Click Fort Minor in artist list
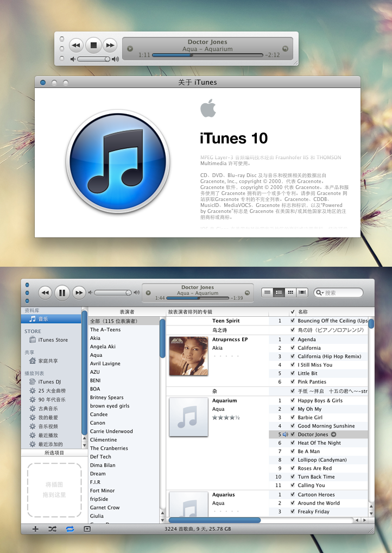The height and width of the screenshot is (553, 392). (x=124, y=491)
